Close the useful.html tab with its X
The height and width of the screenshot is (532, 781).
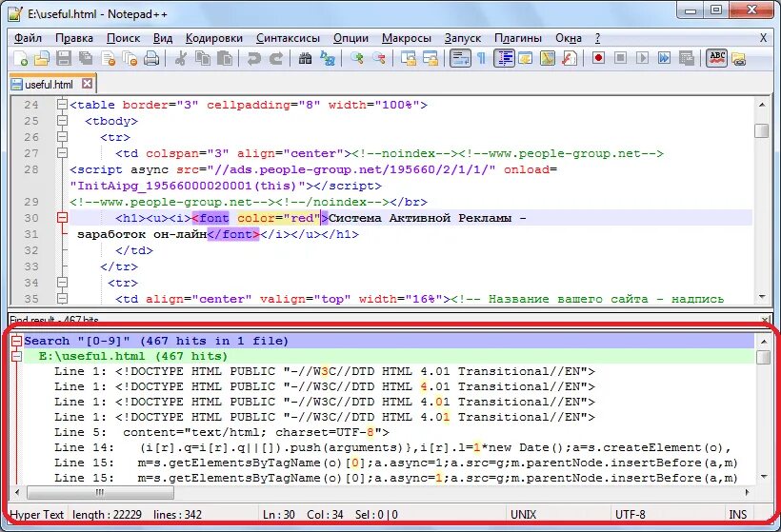point(88,83)
